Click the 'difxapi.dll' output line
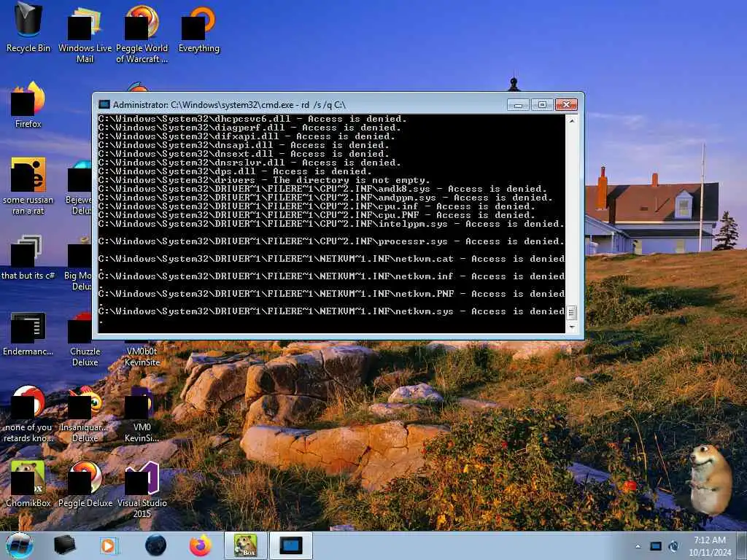 (247, 136)
